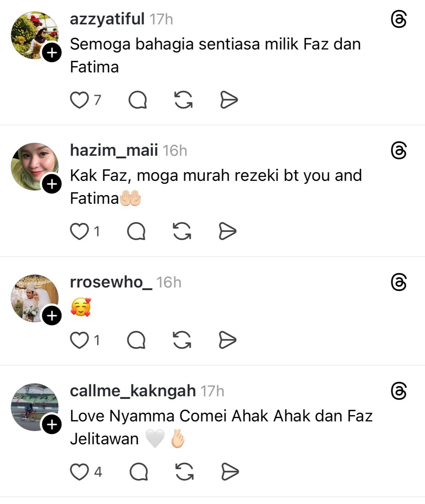Open callme_kakngah's profile from username
Screen dimensions: 425x504
(133, 391)
